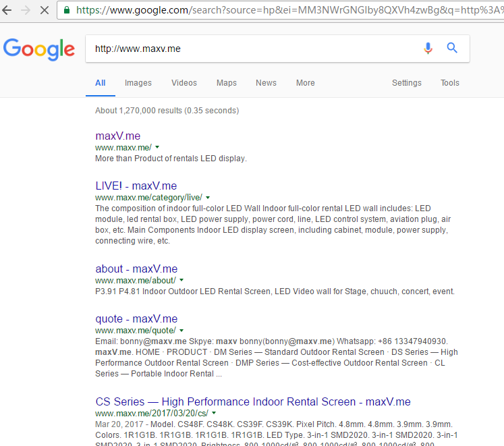Image resolution: width=504 pixels, height=446 pixels.
Task: Open the search Tools options
Action: (x=449, y=83)
